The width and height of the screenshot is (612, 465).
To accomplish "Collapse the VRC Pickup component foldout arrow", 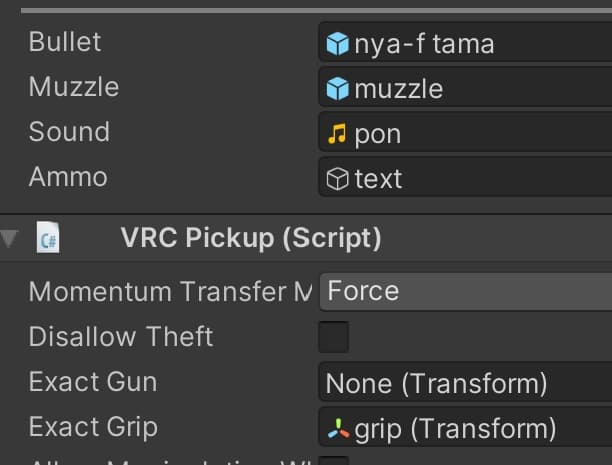I will 10,238.
